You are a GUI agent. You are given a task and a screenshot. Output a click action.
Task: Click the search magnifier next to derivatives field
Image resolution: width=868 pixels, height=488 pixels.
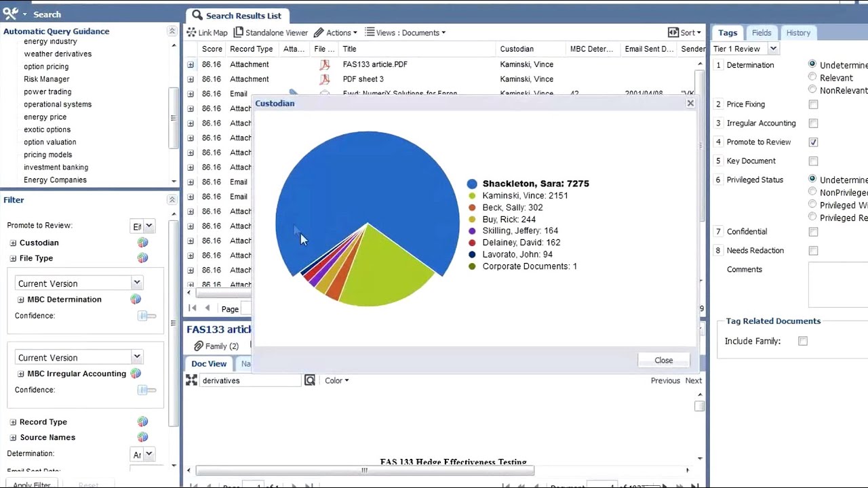coord(310,381)
